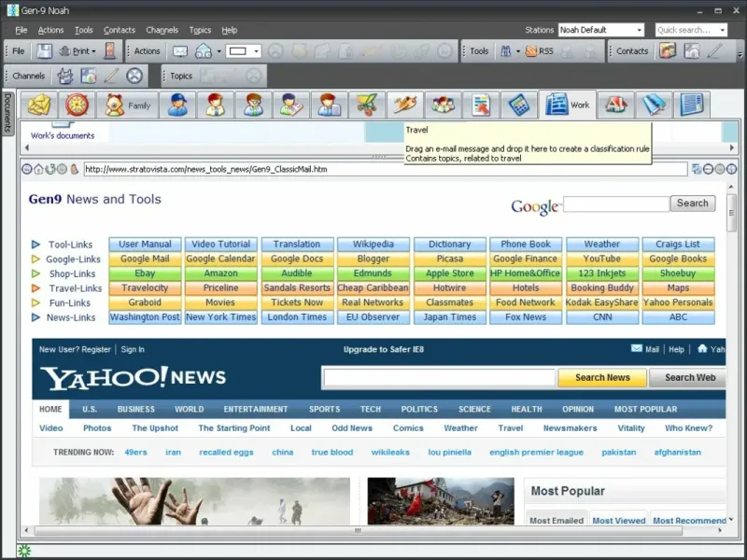Image resolution: width=747 pixels, height=560 pixels.
Task: Open the rectangle style combo box
Action: point(243,51)
